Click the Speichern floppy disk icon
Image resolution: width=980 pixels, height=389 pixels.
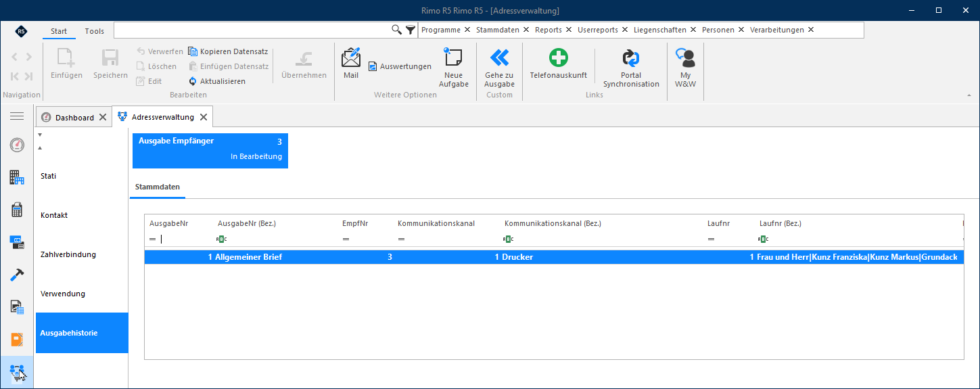(110, 58)
